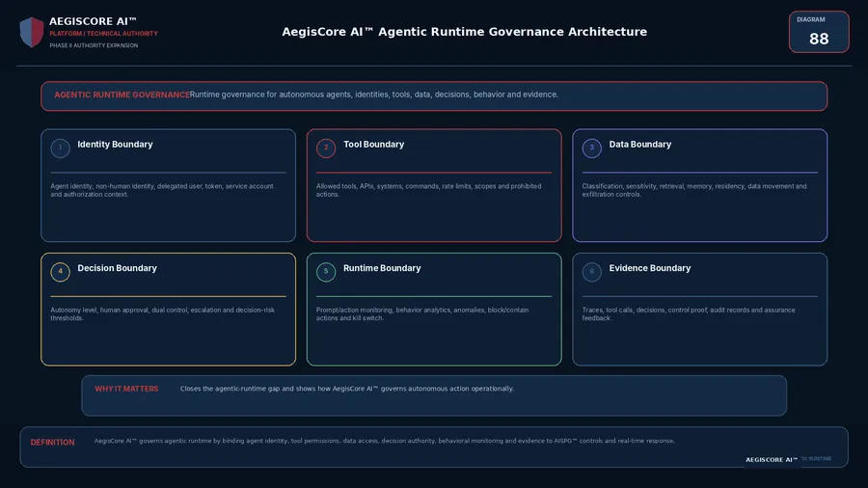Click the number 2 circle for Tool Boundary

click(326, 148)
